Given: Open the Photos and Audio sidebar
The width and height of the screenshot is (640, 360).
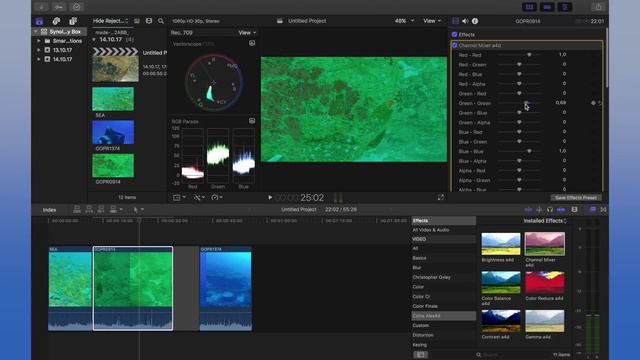Looking at the screenshot, I should click(56, 21).
